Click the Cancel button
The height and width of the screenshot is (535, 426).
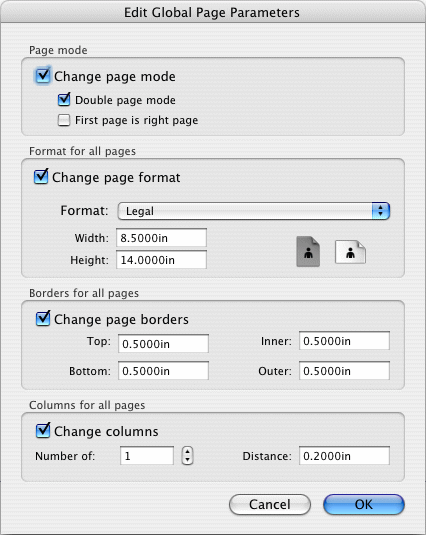point(270,504)
